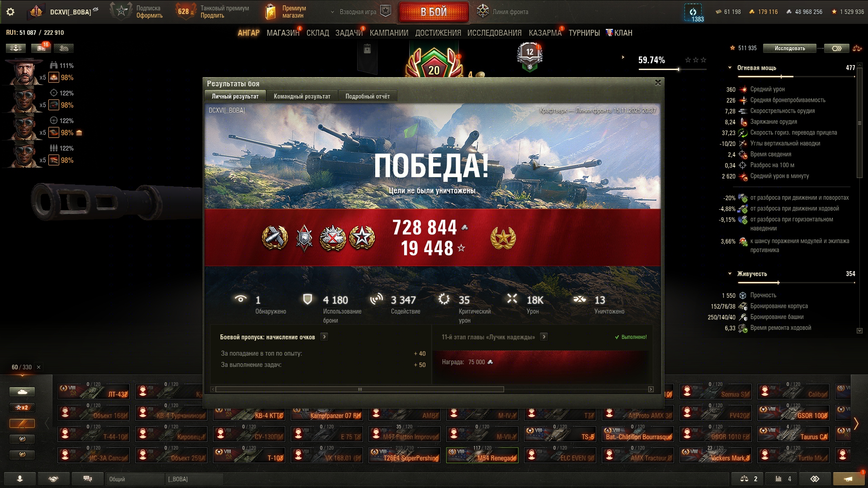Collapse the Живучесть section
This screenshot has width=868, height=488.
point(730,274)
